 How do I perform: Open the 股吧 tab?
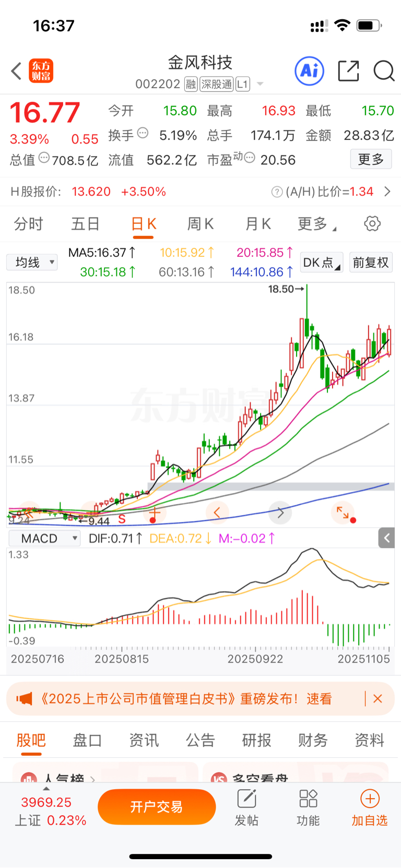[x=31, y=740]
